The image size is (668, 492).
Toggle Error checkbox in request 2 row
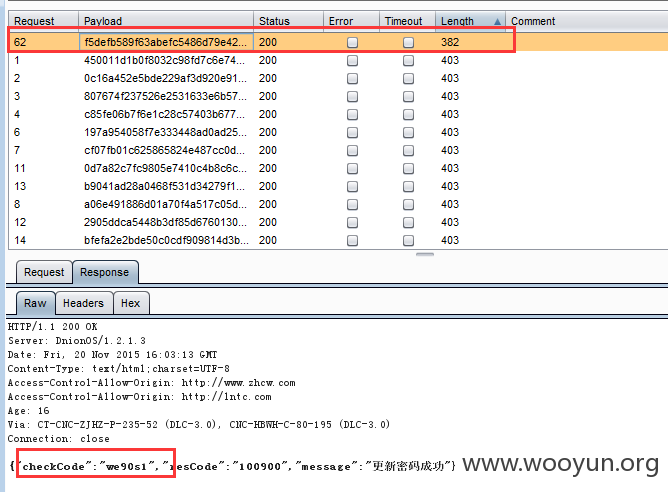pos(352,78)
